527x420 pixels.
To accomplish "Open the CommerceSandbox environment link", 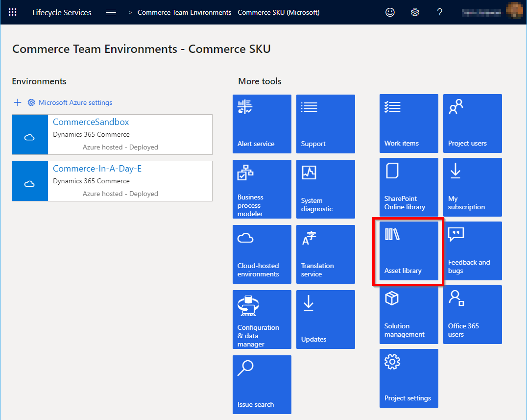I will point(91,122).
